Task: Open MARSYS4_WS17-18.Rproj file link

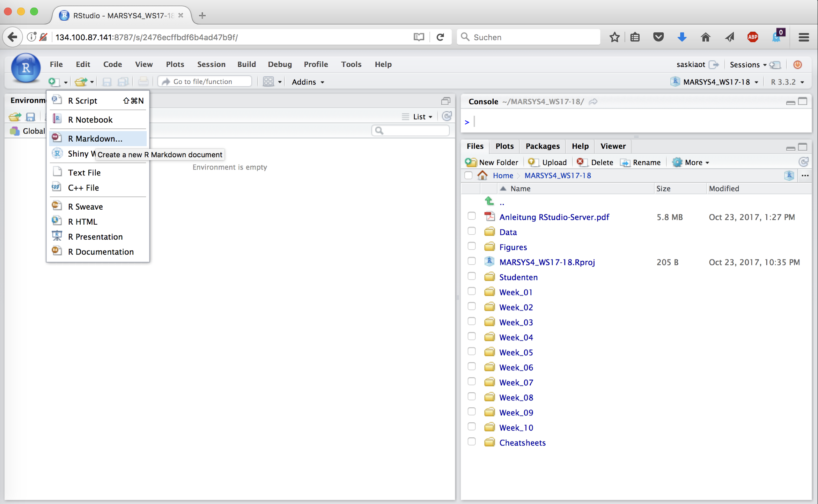Action: [547, 262]
